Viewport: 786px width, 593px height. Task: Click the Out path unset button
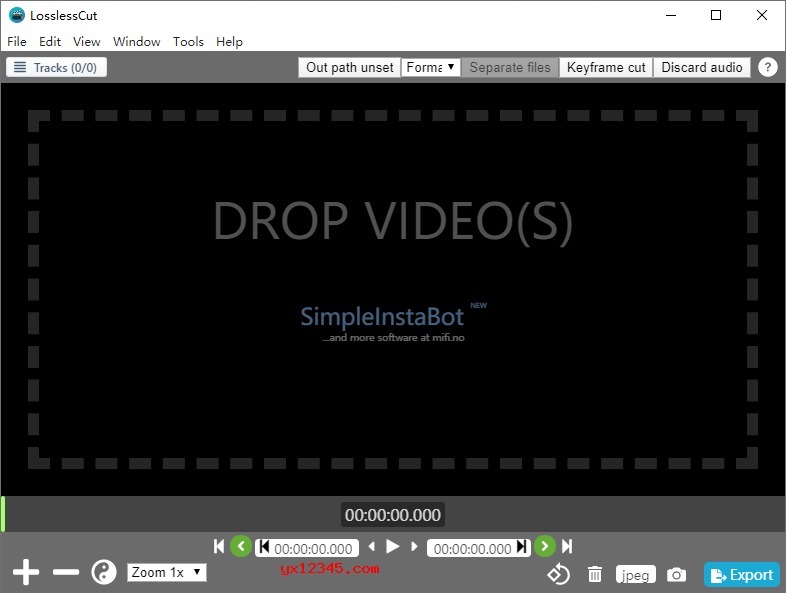(349, 67)
